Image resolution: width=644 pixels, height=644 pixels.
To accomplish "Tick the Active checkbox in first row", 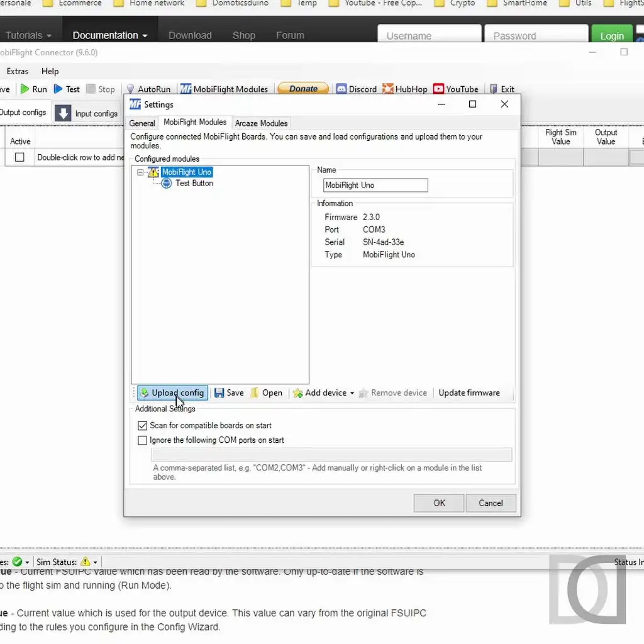I will pyautogui.click(x=19, y=157).
